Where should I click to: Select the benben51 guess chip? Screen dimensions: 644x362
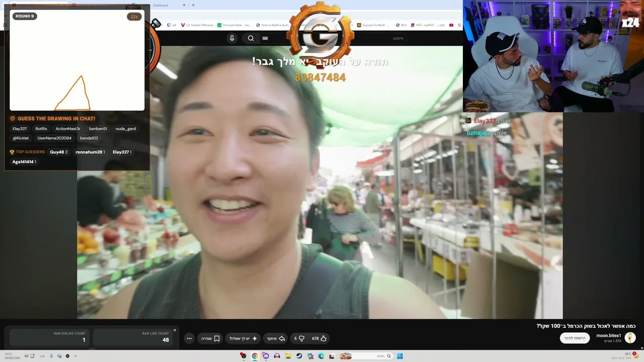[x=98, y=129]
